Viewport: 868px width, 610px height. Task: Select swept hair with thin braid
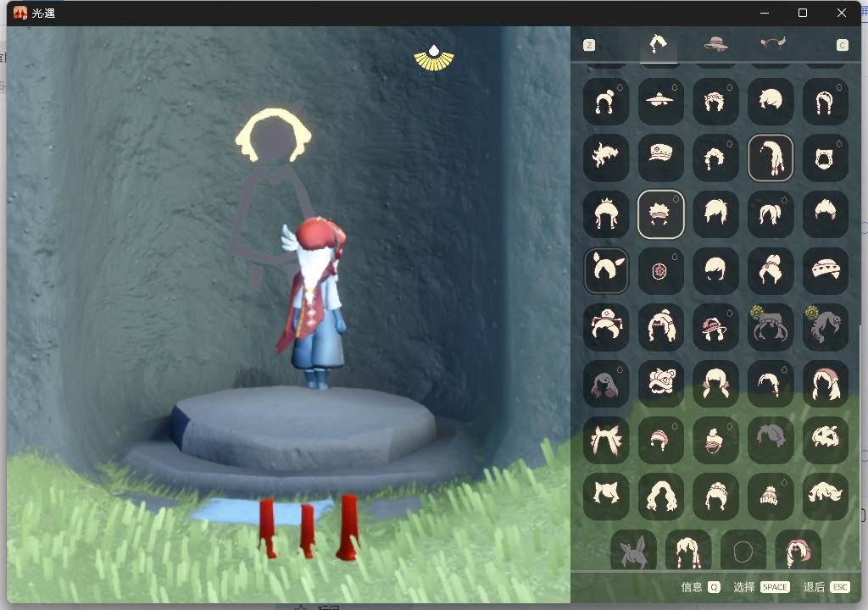click(x=771, y=384)
